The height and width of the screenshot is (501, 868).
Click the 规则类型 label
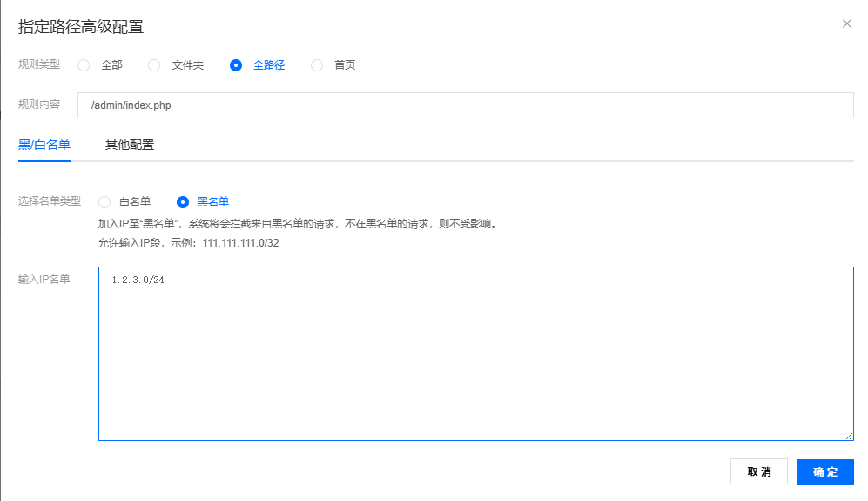(x=39, y=64)
